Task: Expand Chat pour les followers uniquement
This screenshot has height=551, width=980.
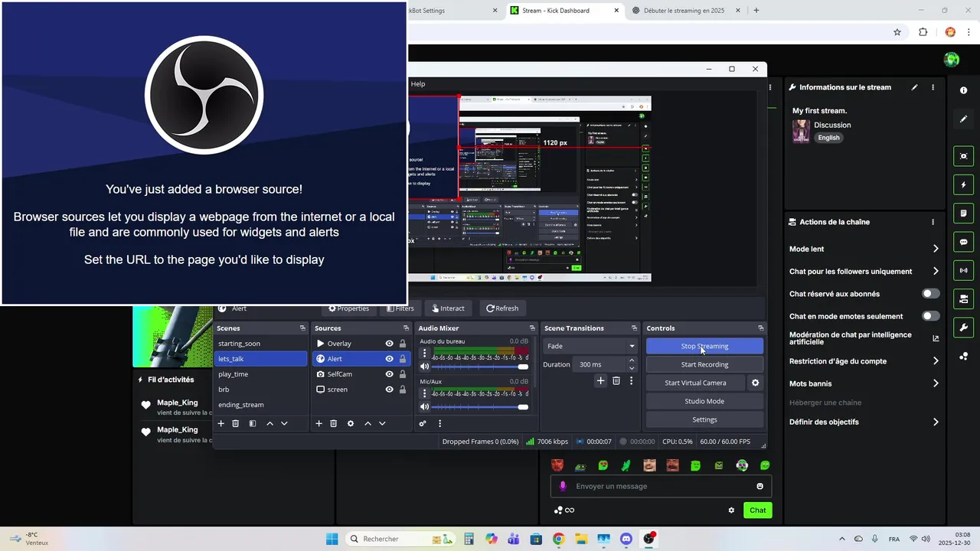Action: pos(935,271)
